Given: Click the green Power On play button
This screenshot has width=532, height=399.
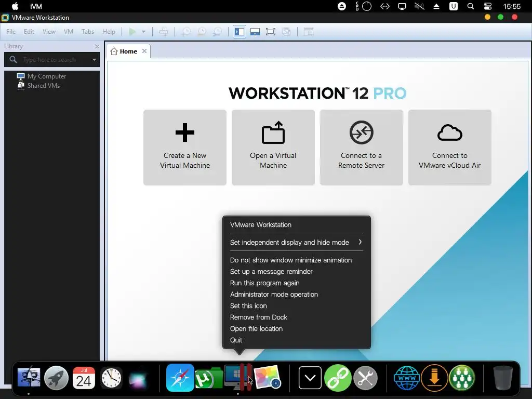Looking at the screenshot, I should coord(132,32).
